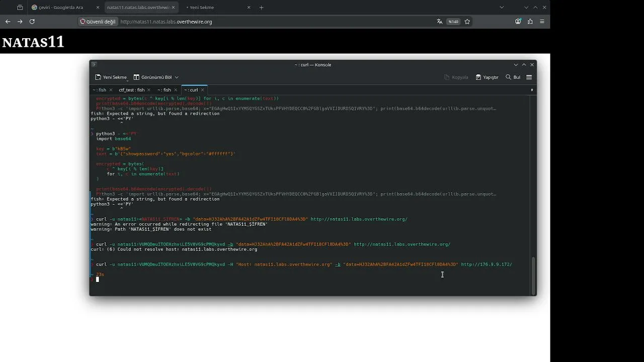Close the first '~ : fish' terminal tab
The width and height of the screenshot is (644, 362).
pyautogui.click(x=111, y=90)
